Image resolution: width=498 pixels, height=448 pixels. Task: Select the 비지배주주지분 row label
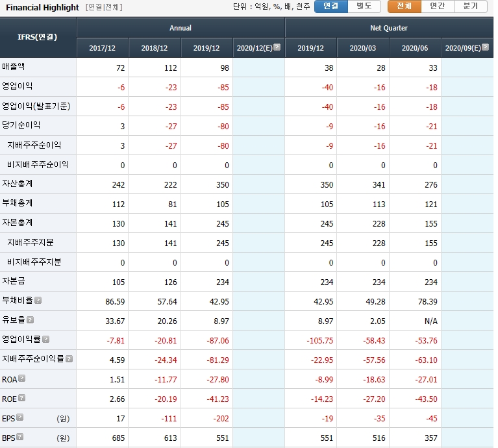pyautogui.click(x=34, y=262)
